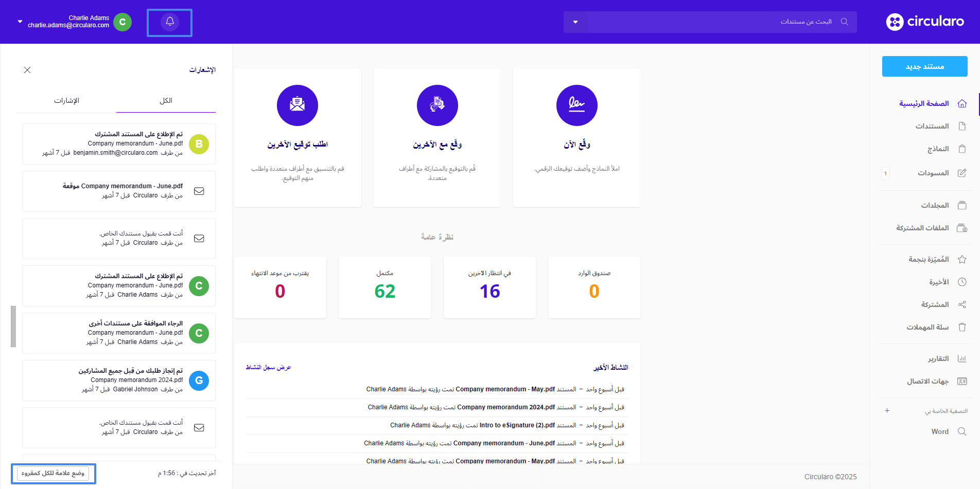The image size is (980, 489).
Task: Open Charlie Adams account menu arrow
Action: [x=20, y=22]
